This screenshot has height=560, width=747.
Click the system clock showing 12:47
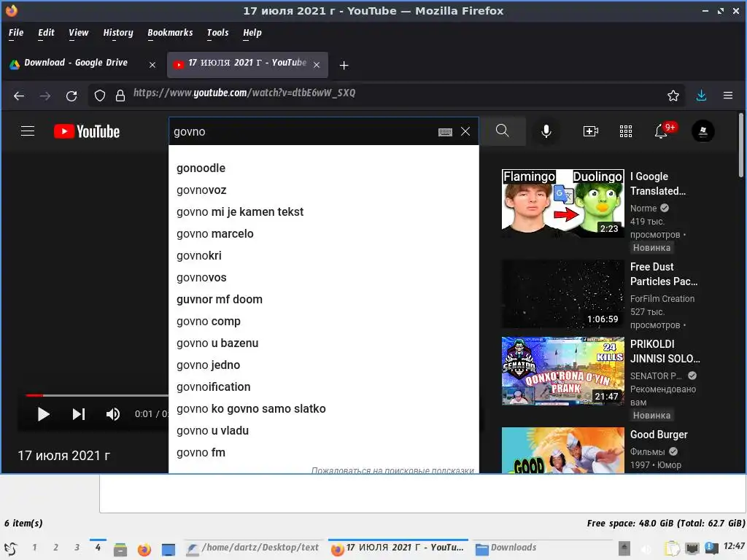[x=734, y=546]
